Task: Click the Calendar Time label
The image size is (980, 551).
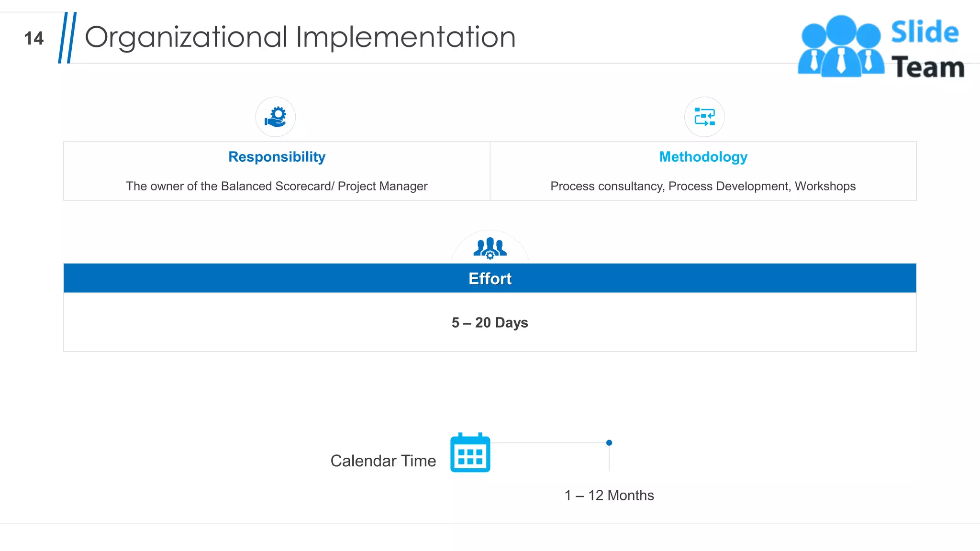Action: 383,461
